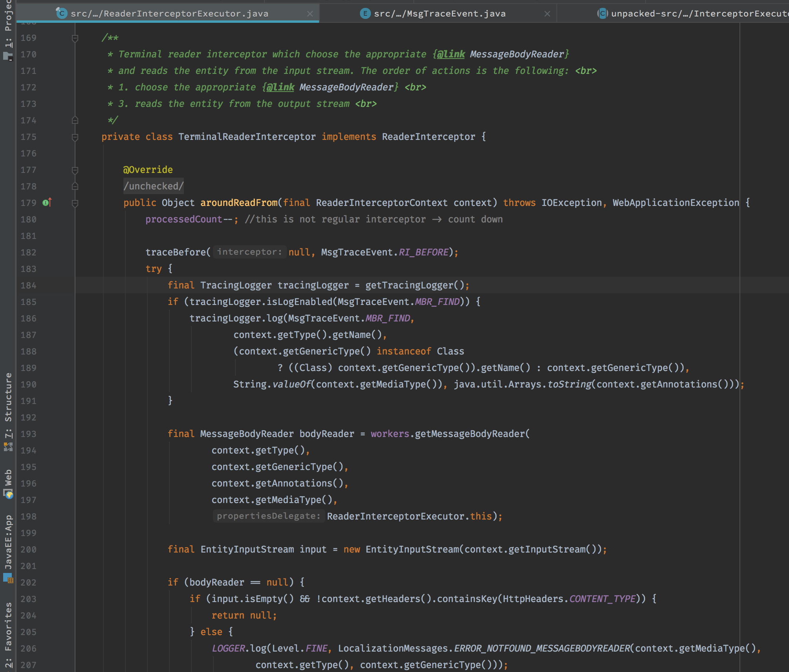The height and width of the screenshot is (672, 789).
Task: Collapse the @Override annotation fold at line 177
Action: pyautogui.click(x=75, y=170)
